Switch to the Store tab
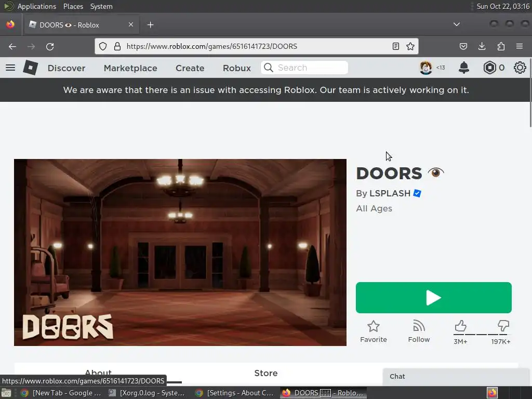Viewport: 532px width, 399px height. click(266, 373)
